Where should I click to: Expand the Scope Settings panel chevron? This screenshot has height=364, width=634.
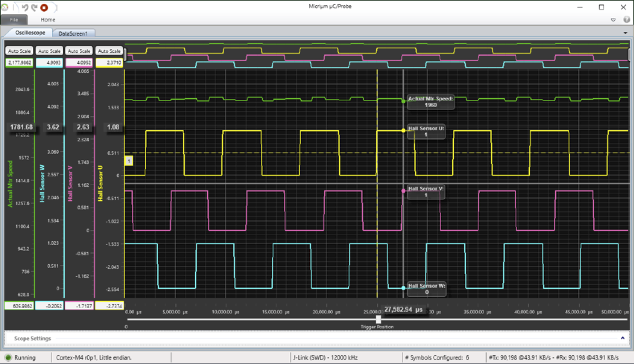623,338
